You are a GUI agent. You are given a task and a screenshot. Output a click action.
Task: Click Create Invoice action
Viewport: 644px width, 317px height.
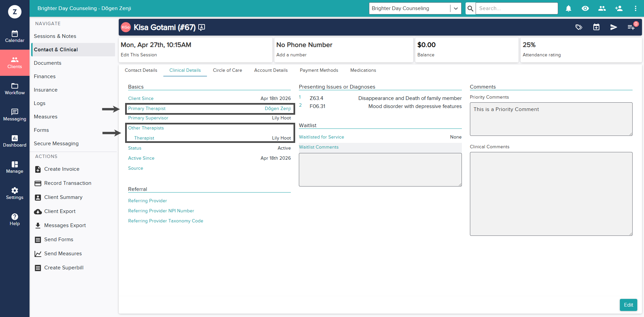(57, 169)
